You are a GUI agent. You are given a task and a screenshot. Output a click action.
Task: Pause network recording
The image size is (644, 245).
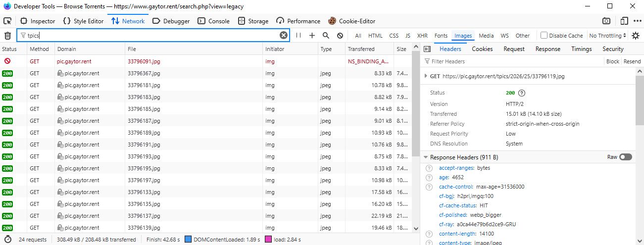point(298,36)
